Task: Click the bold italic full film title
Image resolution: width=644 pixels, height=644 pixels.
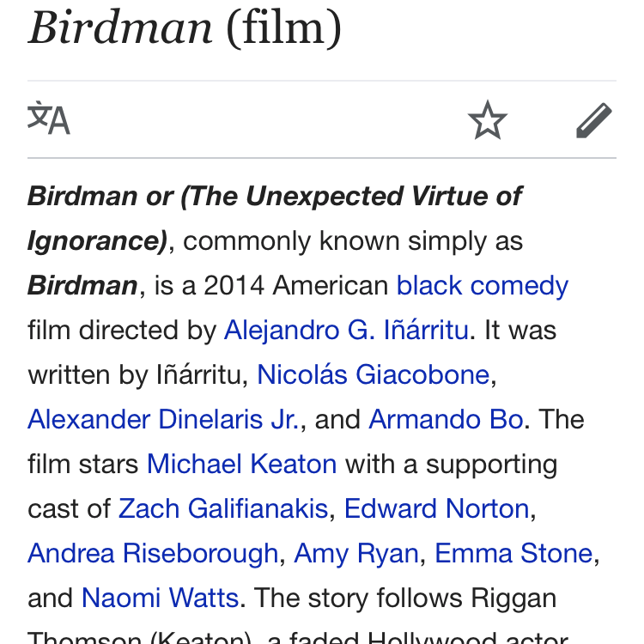Action: coord(275,196)
